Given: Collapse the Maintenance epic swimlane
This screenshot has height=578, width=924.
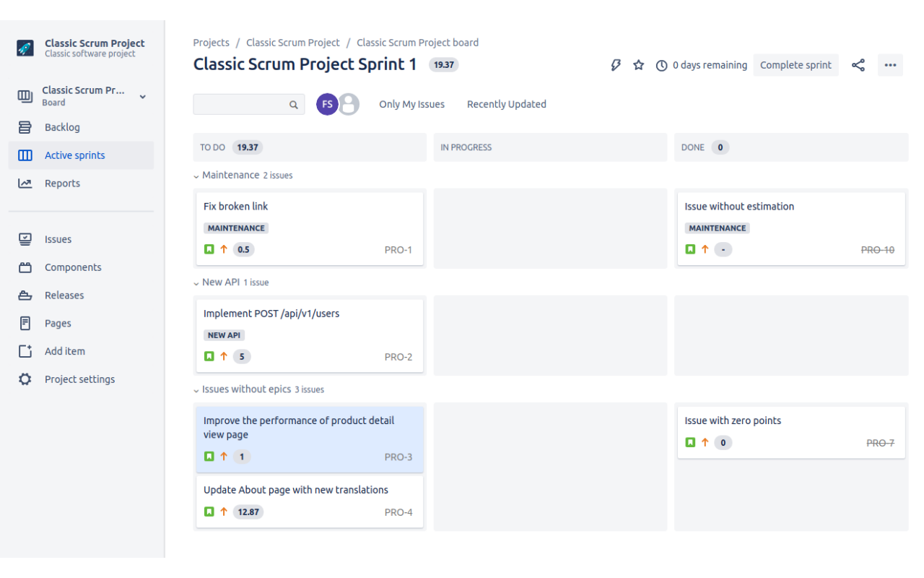Looking at the screenshot, I should click(x=196, y=175).
